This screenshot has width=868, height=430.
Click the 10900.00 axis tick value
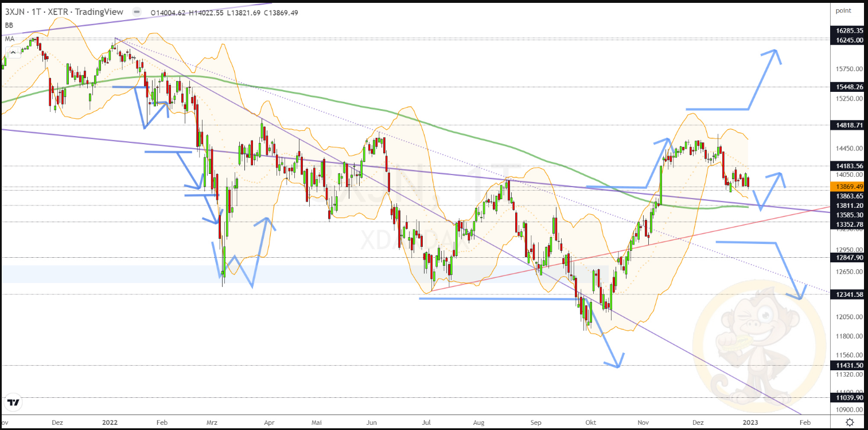(x=849, y=410)
